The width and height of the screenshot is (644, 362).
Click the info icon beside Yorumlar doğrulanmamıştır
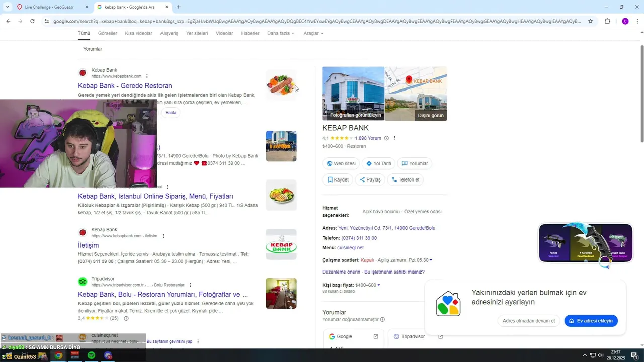coord(382,319)
